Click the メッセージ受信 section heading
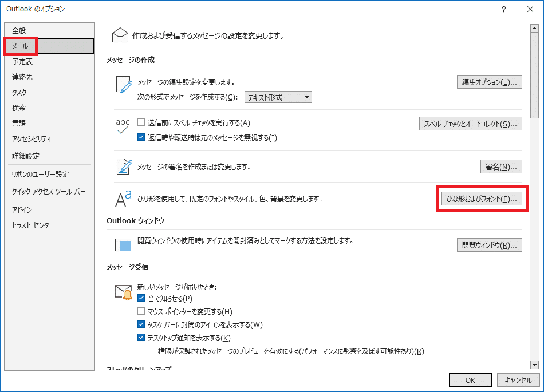 (127, 267)
